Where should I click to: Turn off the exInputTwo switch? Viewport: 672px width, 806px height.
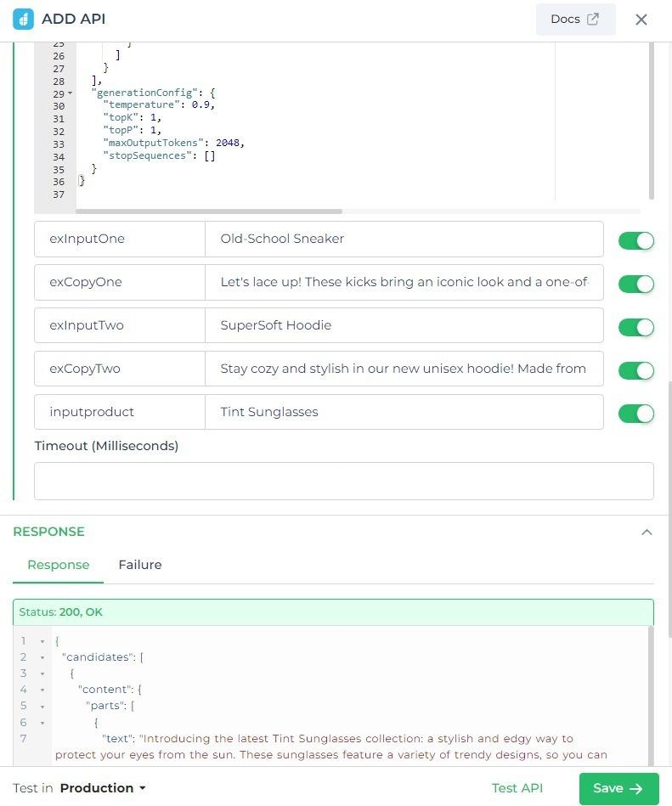coord(635,327)
